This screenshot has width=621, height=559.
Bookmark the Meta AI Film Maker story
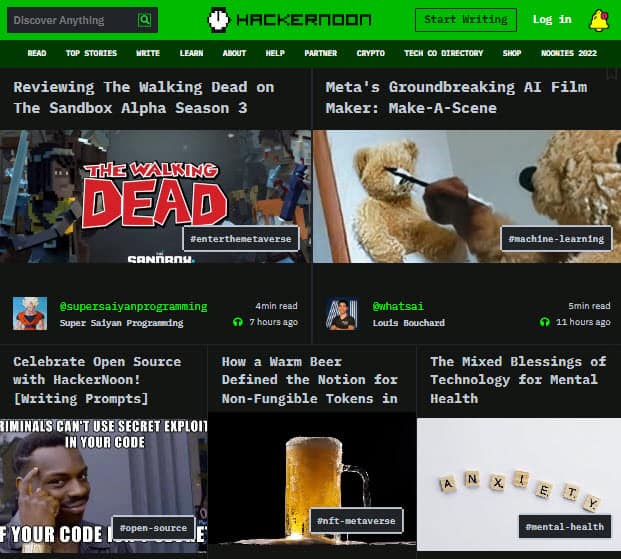612,74
